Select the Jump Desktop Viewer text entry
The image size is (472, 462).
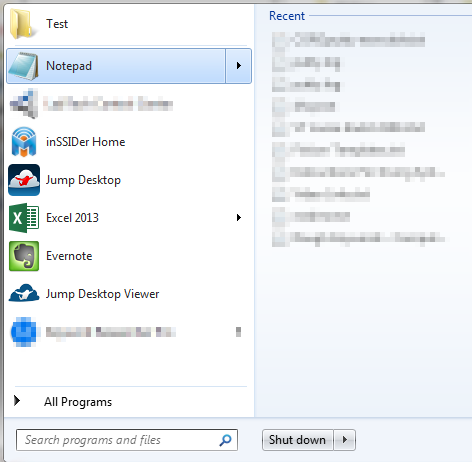pos(102,294)
